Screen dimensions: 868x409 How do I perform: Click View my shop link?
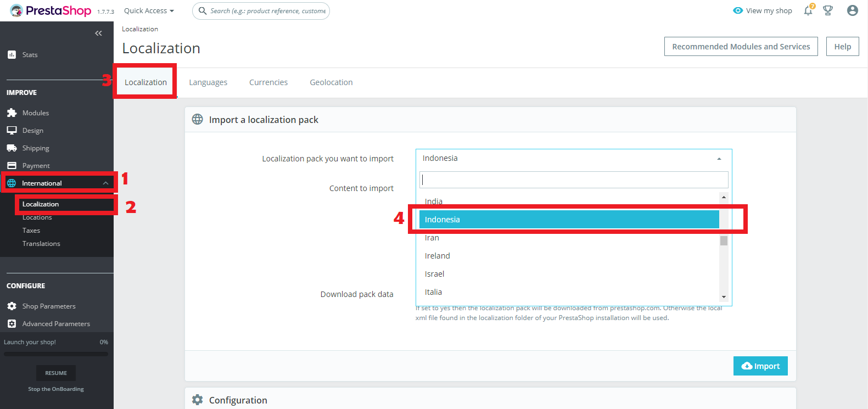click(769, 10)
